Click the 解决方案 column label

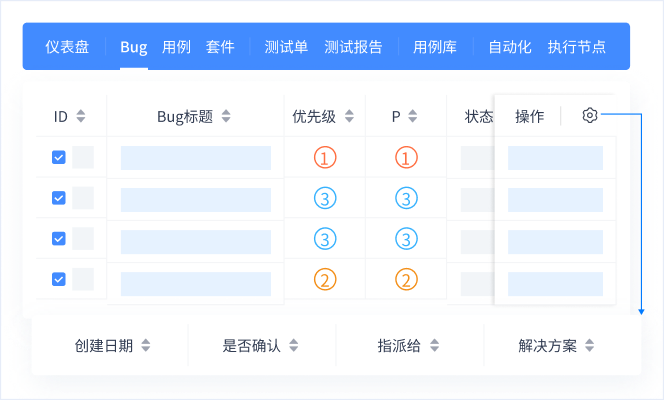coord(548,346)
